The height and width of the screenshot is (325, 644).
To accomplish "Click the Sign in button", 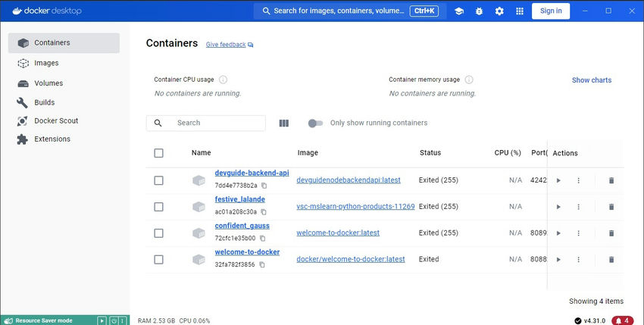I will click(x=551, y=11).
